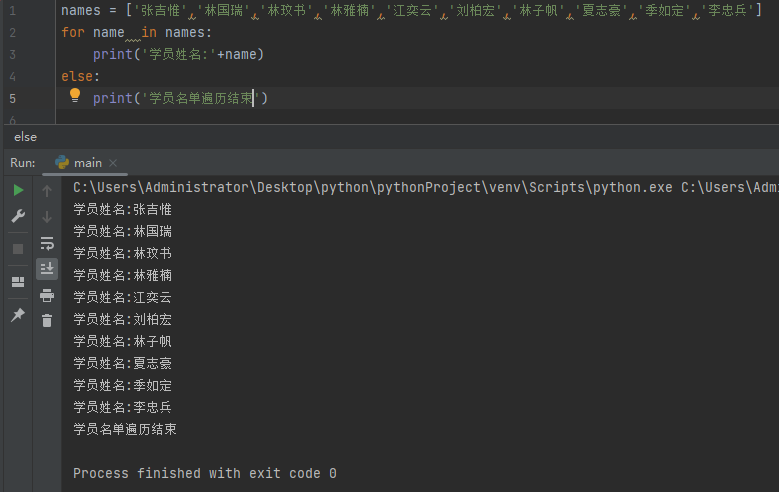Close the main run tab
This screenshot has width=779, height=492.
[x=113, y=163]
